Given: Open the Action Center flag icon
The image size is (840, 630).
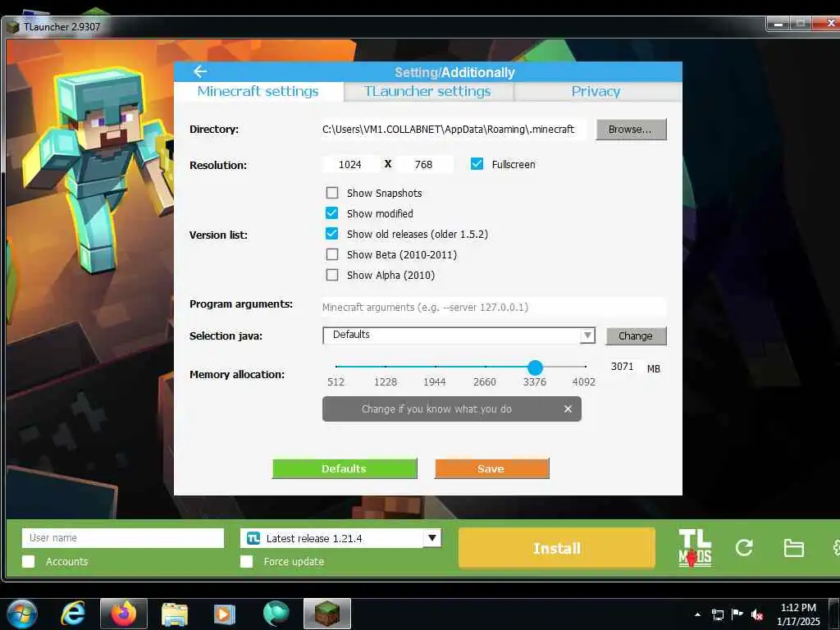Looking at the screenshot, I should [x=737, y=614].
